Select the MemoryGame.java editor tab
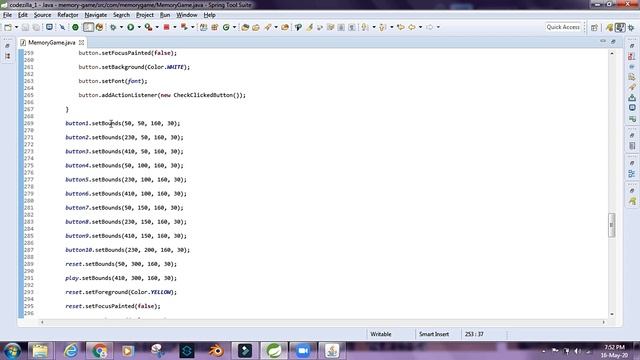 tap(51, 42)
